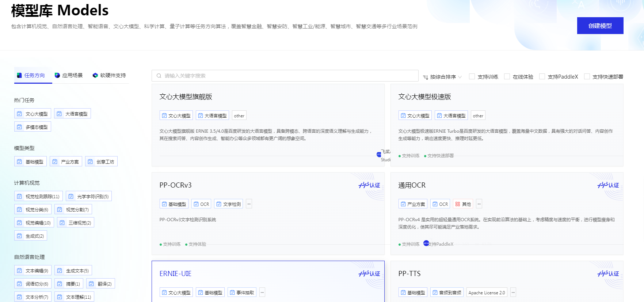Image resolution: width=644 pixels, height=302 pixels.
Task: Click the search magnifier icon
Action: click(x=159, y=76)
